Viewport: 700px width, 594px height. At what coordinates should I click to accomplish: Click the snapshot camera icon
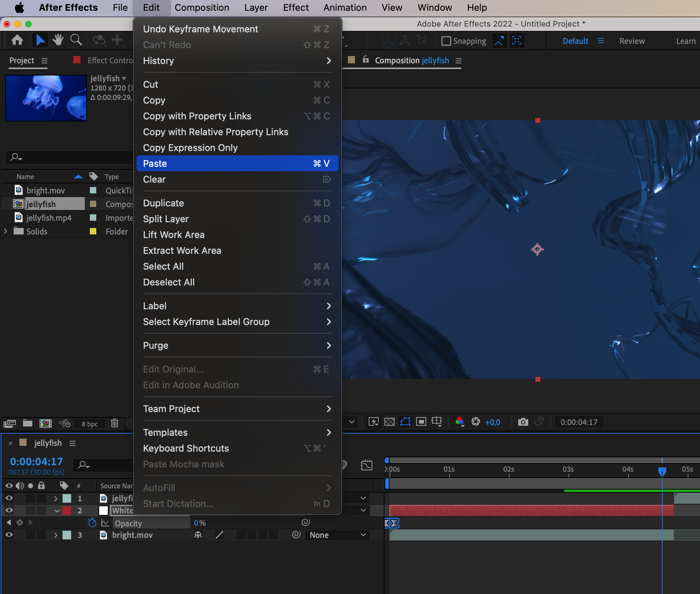[x=523, y=422]
